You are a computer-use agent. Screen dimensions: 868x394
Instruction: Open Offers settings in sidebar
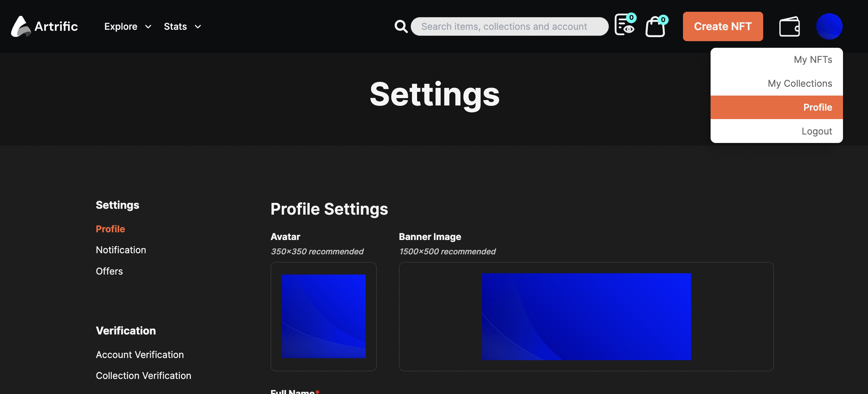point(109,271)
